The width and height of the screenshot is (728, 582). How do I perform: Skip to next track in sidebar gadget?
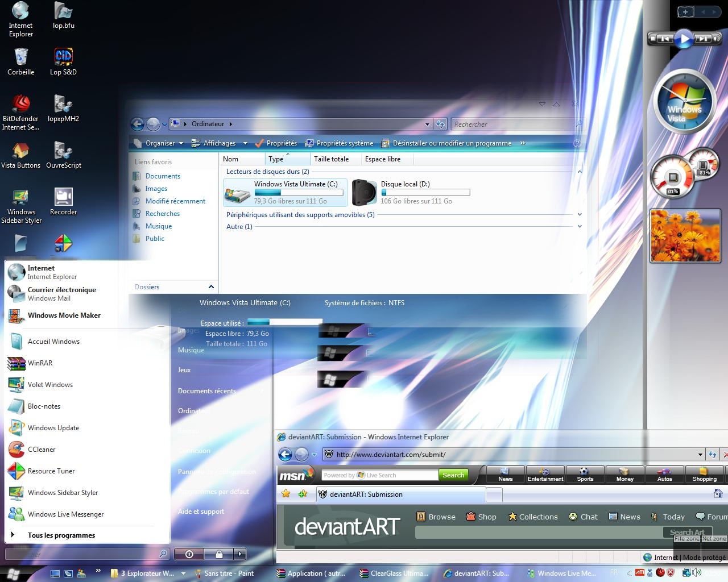pyautogui.click(x=705, y=39)
